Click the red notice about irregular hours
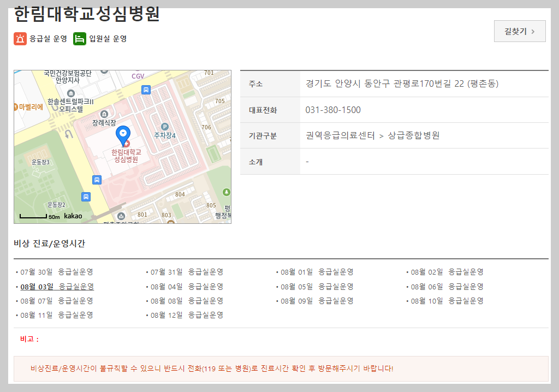 point(212,369)
